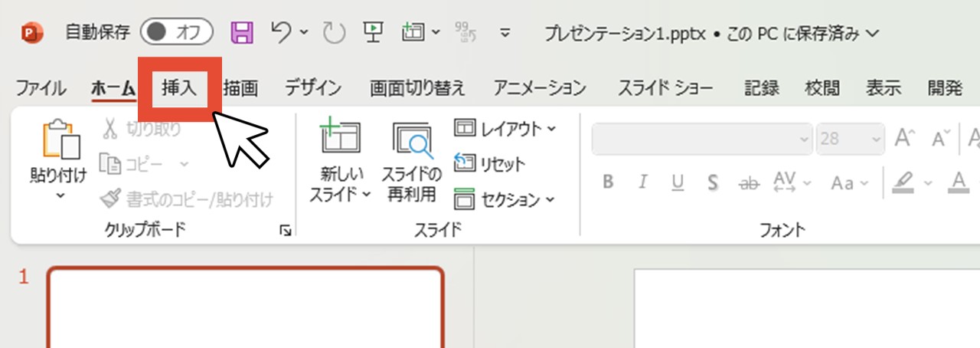This screenshot has width=980, height=348.
Task: Open the File (ファイル) menu
Action: tap(41, 88)
